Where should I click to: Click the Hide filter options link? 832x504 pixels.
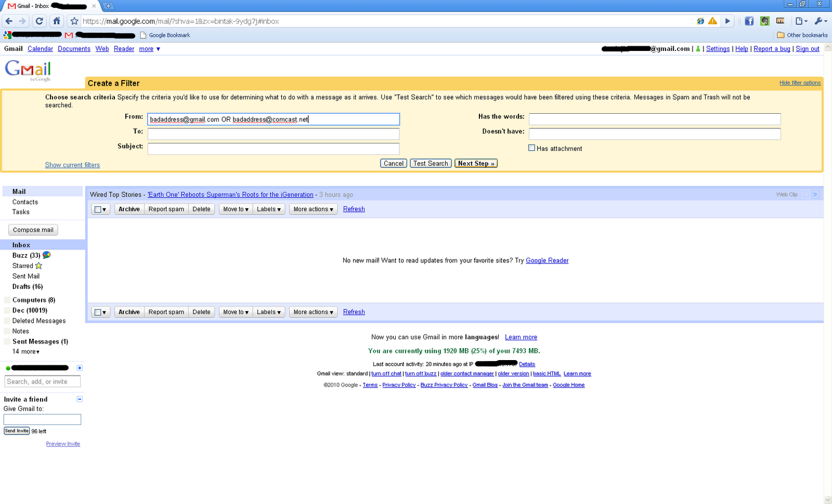800,83
